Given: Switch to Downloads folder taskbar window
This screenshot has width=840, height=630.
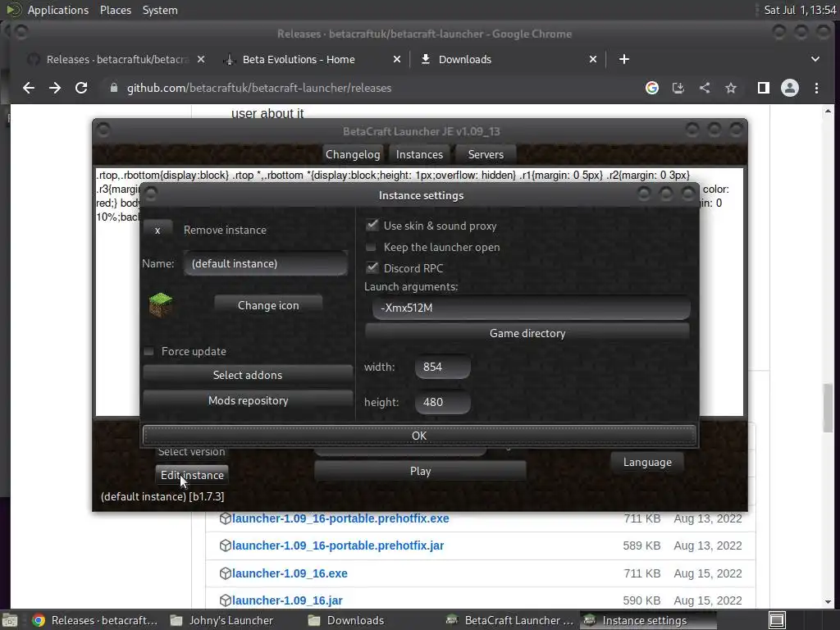Looking at the screenshot, I should (x=345, y=620).
